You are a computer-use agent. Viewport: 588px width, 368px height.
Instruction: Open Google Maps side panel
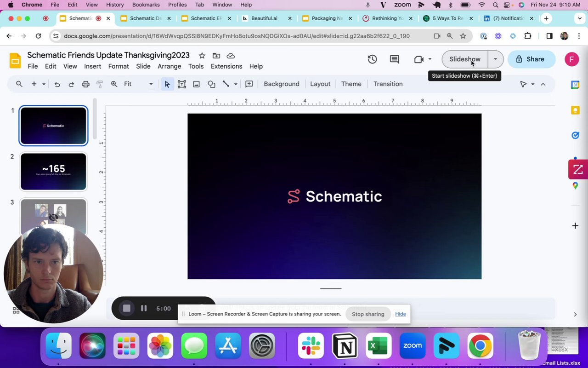(575, 185)
